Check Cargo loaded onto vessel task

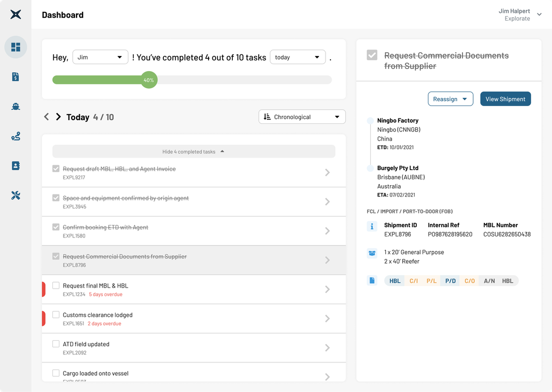[56, 373]
